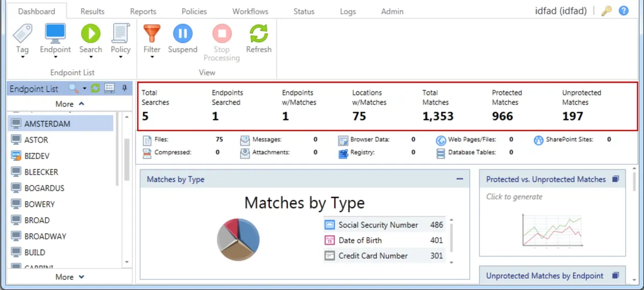The image size is (644, 290).
Task: Switch to the Status tab
Action: [304, 11]
